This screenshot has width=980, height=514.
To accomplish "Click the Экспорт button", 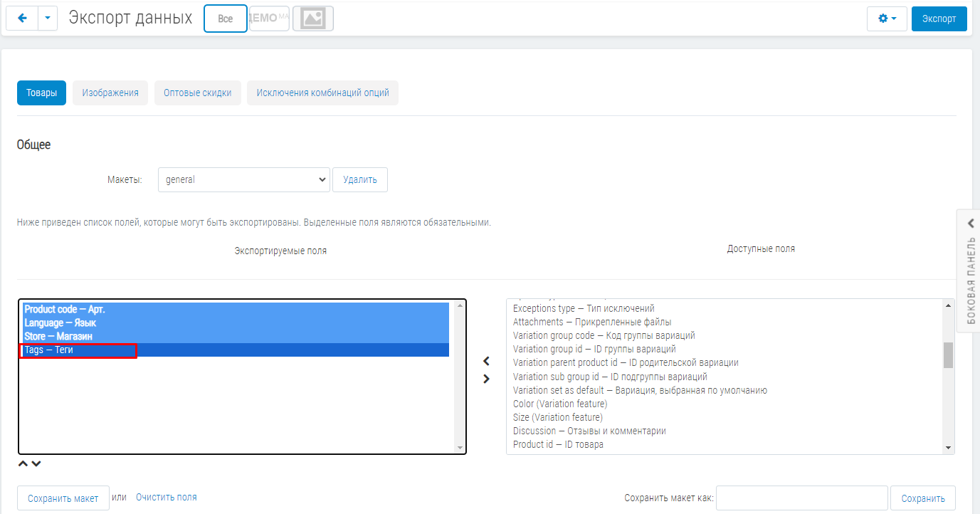I will click(x=939, y=19).
